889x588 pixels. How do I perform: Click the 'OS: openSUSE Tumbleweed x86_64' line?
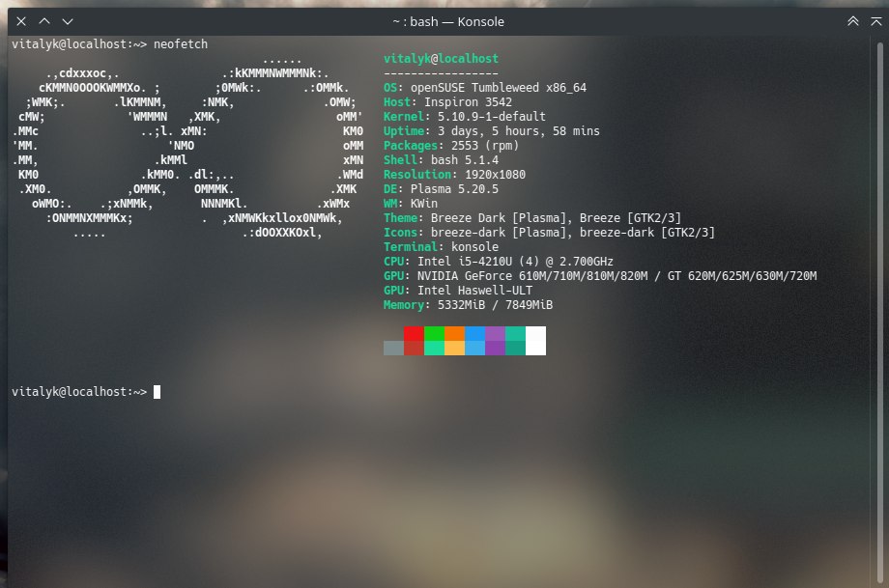click(485, 88)
